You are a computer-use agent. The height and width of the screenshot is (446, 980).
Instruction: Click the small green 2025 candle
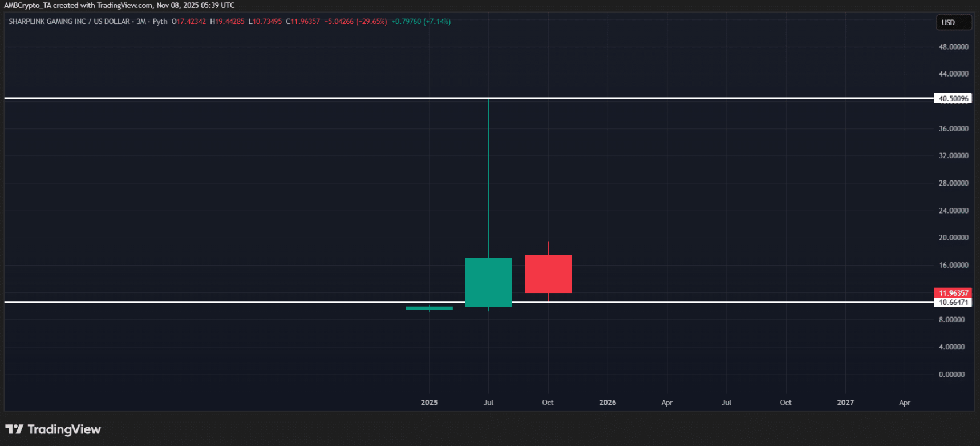[x=429, y=308]
